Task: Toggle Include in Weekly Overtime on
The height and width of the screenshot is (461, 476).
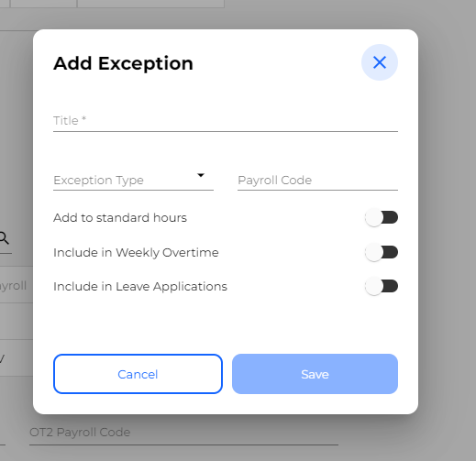Action: pyautogui.click(x=382, y=252)
